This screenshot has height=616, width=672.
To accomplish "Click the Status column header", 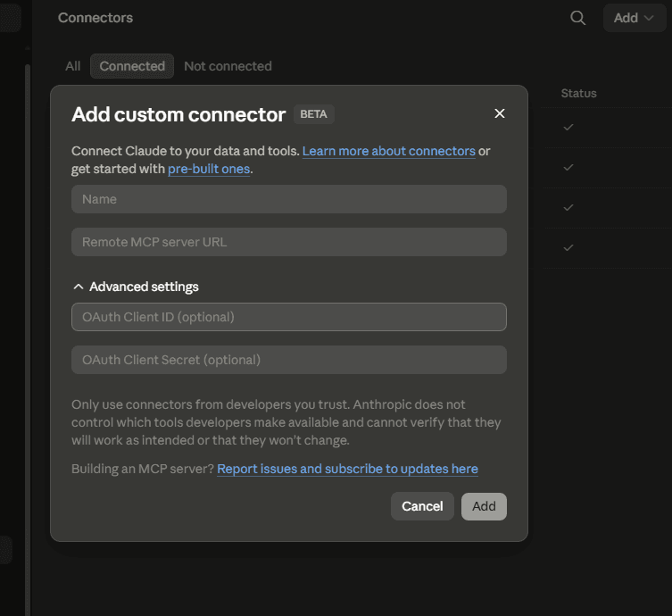I will tap(578, 94).
